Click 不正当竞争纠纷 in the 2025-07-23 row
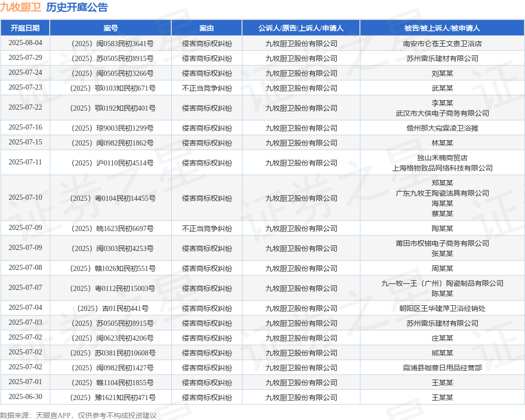 (x=207, y=88)
